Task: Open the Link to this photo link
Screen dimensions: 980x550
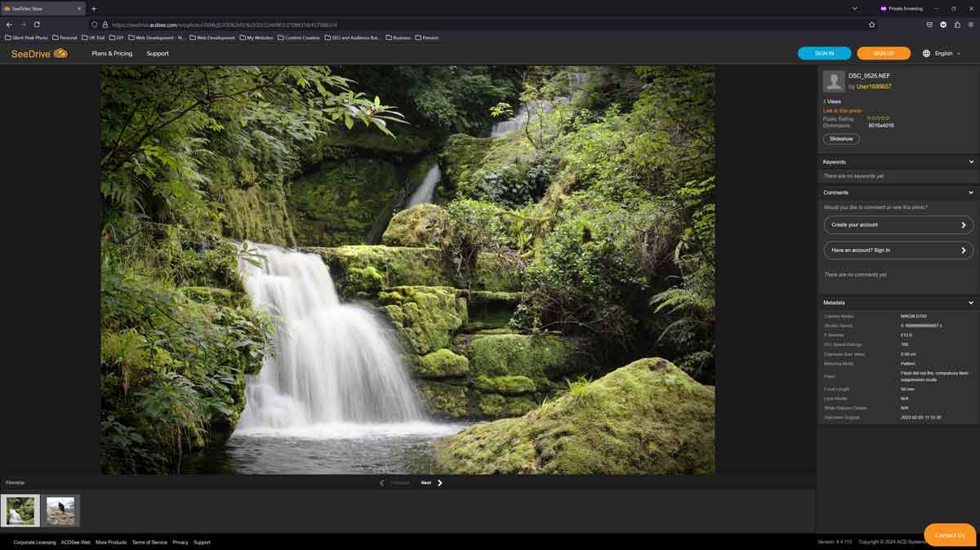Action: click(844, 110)
